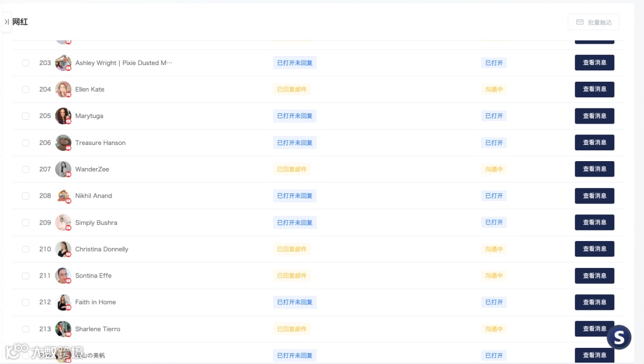Image resolution: width=644 pixels, height=364 pixels.
Task: Tick the checkbox for row 203
Action: click(26, 63)
